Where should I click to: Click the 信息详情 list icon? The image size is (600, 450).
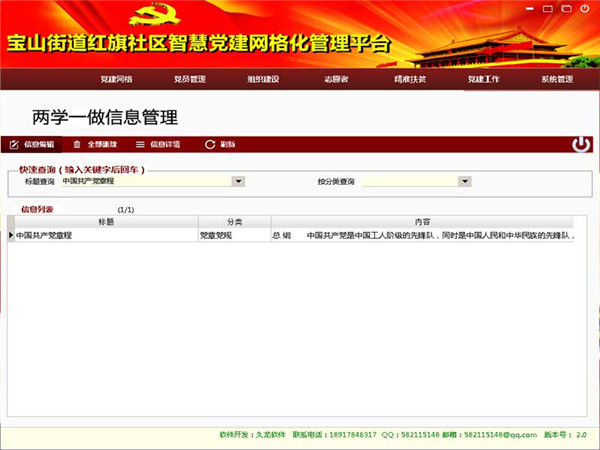click(x=140, y=145)
